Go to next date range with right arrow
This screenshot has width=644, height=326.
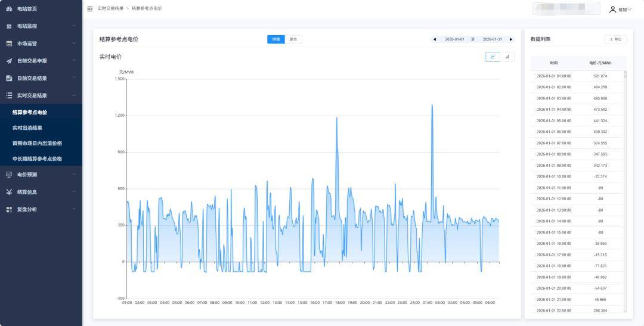click(510, 39)
